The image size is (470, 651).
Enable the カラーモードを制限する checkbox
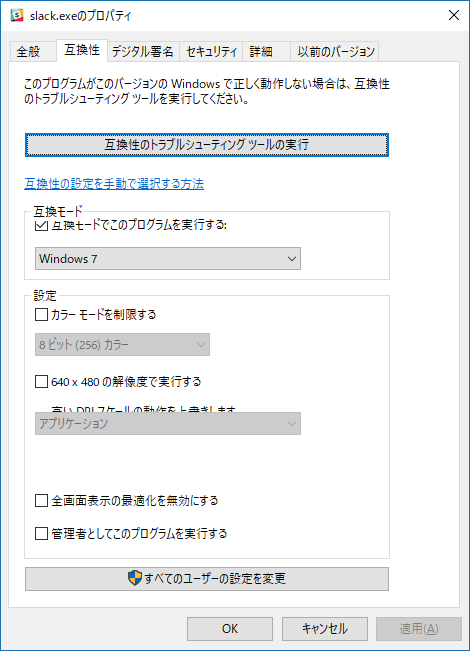click(41, 314)
